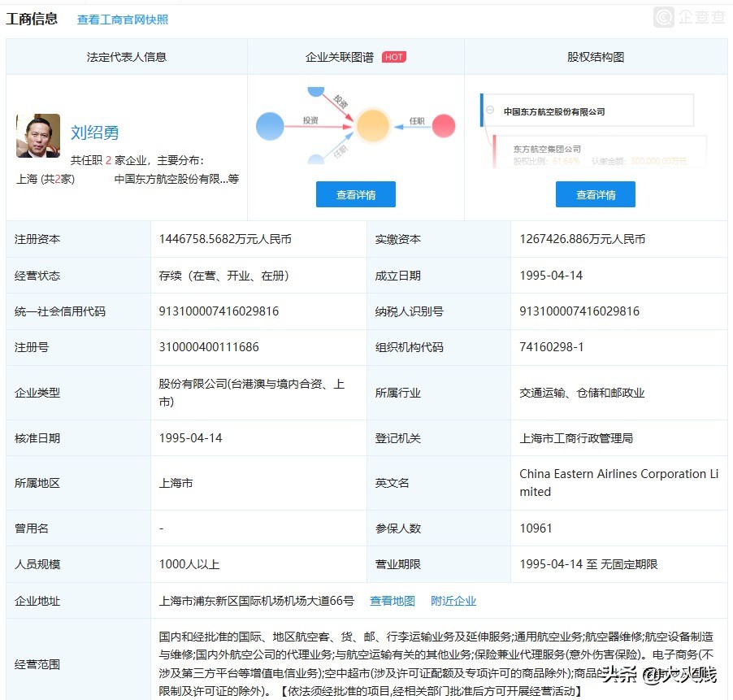Click the 中国东方航空股份有限公... link under 刘绍勇
This screenshot has width=733, height=700.
click(x=173, y=179)
